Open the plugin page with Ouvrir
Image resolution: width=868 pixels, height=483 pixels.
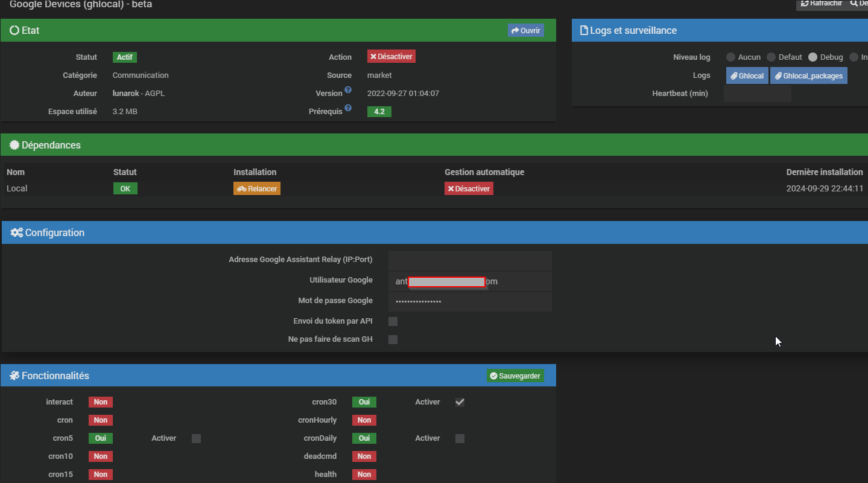(x=526, y=30)
